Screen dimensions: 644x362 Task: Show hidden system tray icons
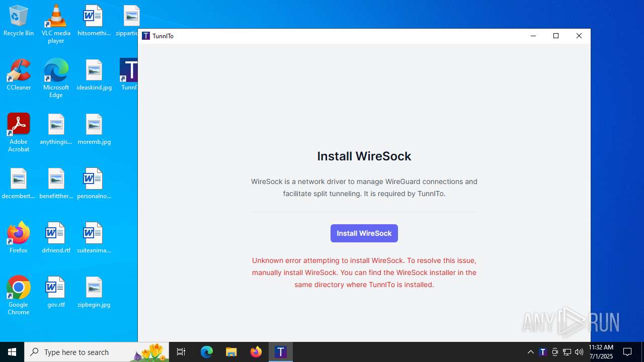pyautogui.click(x=530, y=352)
